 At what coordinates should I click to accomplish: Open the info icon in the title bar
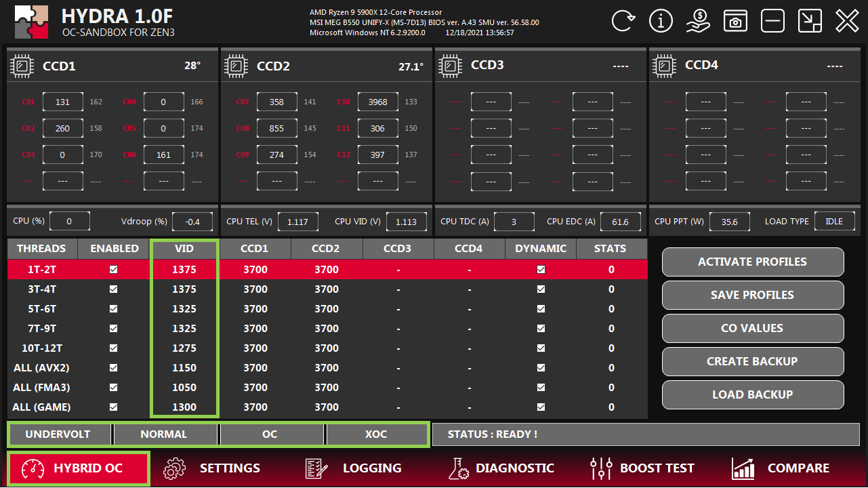pos(661,21)
